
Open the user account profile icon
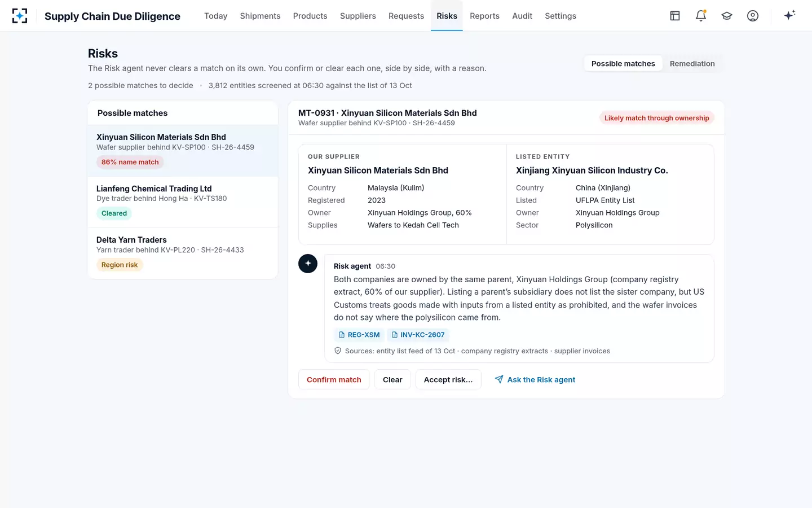(753, 16)
